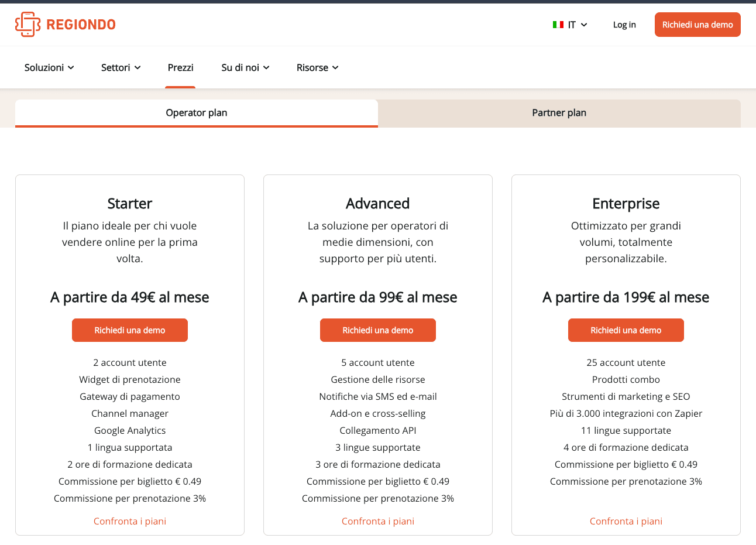This screenshot has height=545, width=756.
Task: Expand the Soluzioni menu
Action: [49, 67]
